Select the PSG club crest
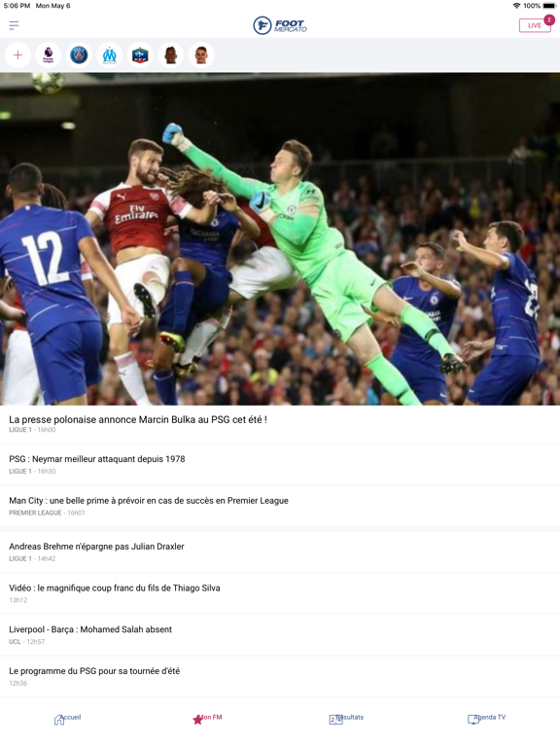 (x=79, y=55)
